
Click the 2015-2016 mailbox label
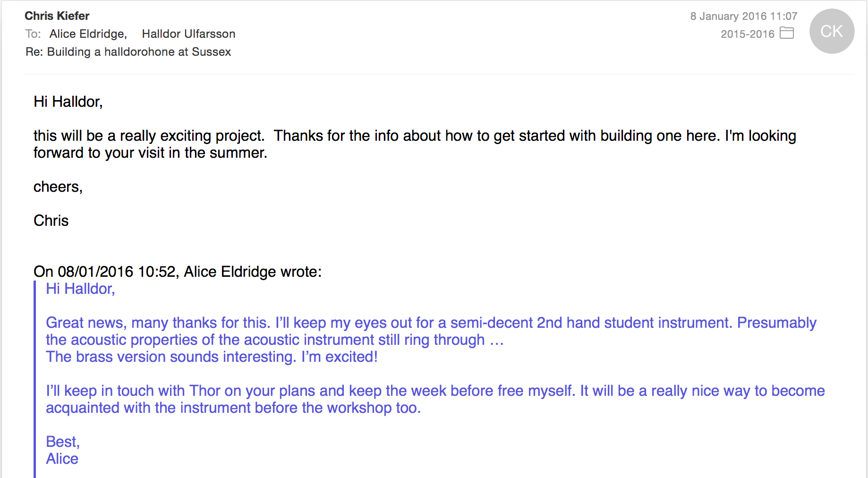tap(747, 34)
